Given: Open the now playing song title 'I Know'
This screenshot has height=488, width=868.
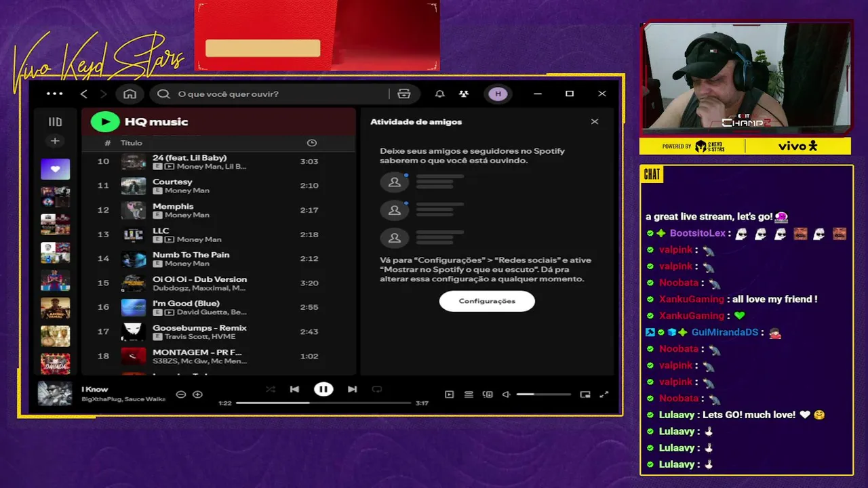Looking at the screenshot, I should [x=95, y=389].
